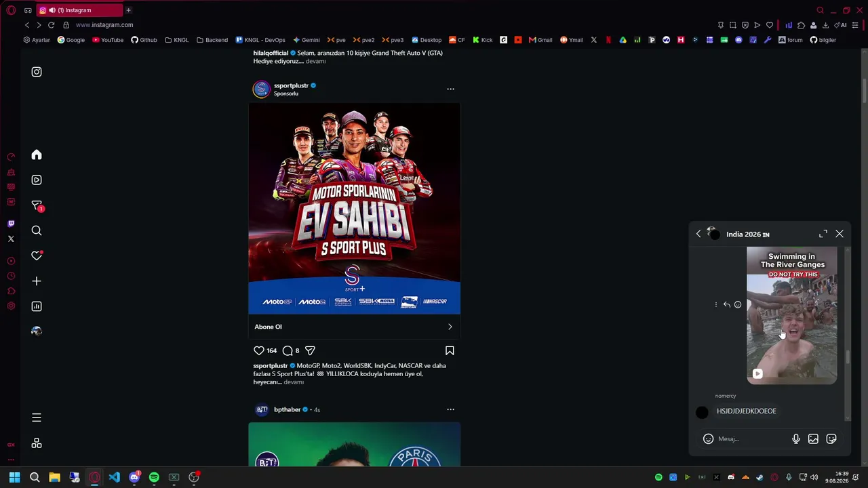Open bpthaber profile link
The height and width of the screenshot is (488, 868).
click(x=287, y=409)
